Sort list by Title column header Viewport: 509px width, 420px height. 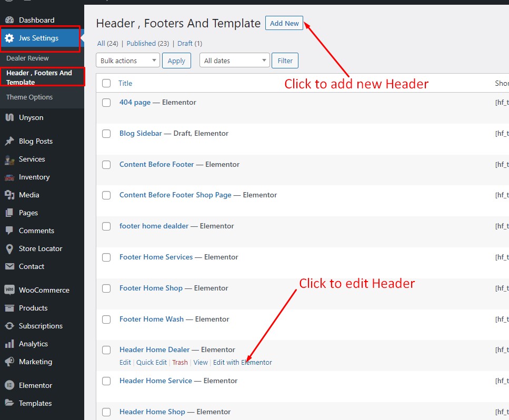point(125,83)
